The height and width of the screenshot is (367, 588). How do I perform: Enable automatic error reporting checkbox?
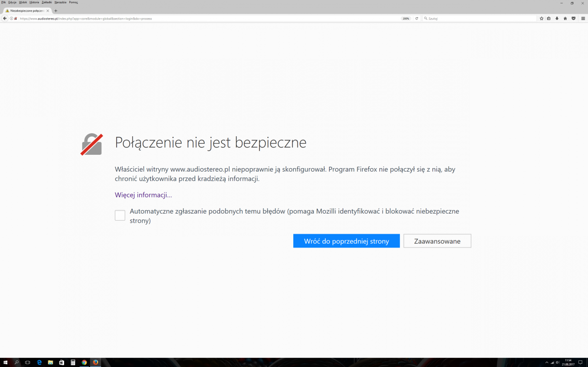[120, 216]
